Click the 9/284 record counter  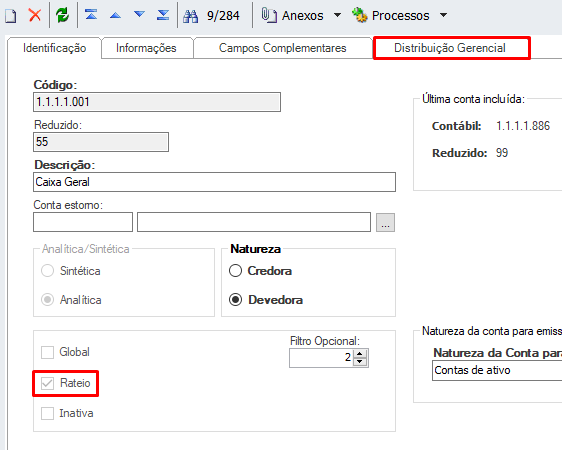pyautogui.click(x=223, y=16)
